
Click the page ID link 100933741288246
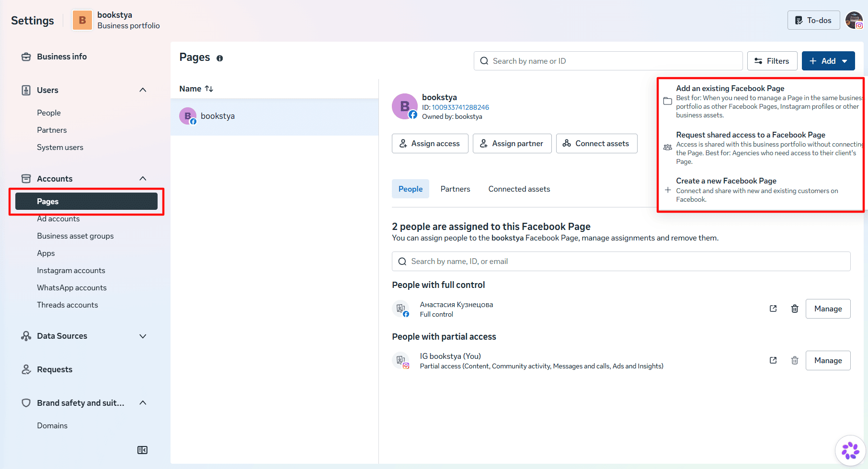click(460, 107)
